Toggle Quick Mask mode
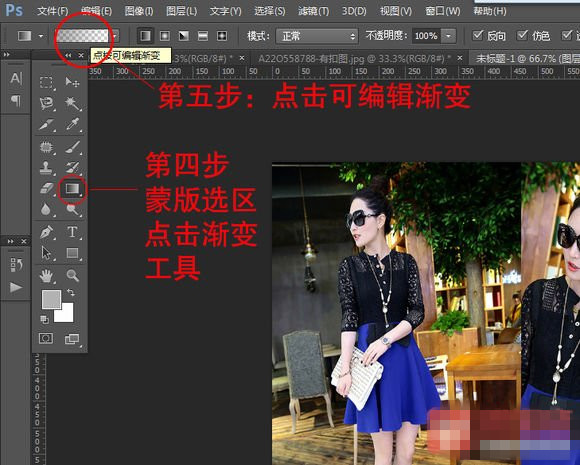The image size is (580, 465). (46, 338)
